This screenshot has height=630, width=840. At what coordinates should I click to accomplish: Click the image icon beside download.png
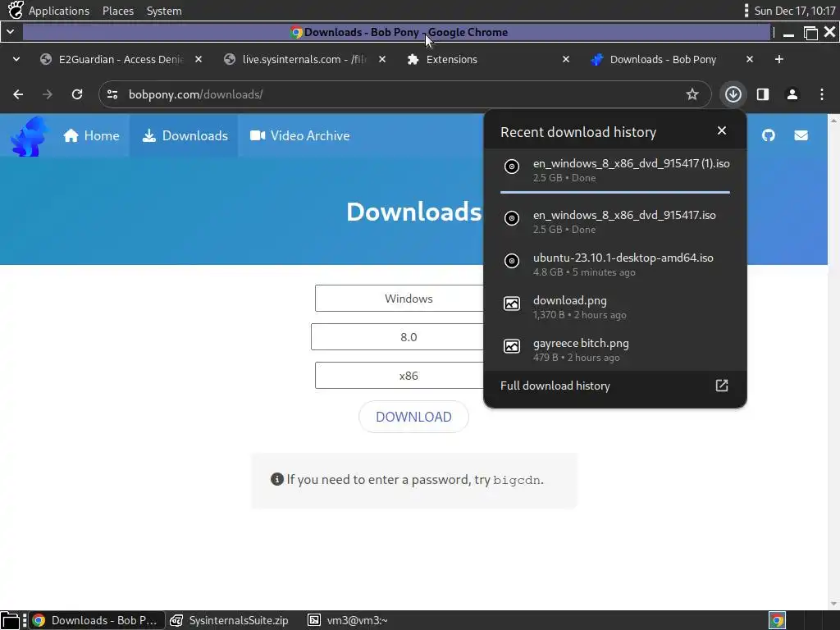click(x=512, y=304)
